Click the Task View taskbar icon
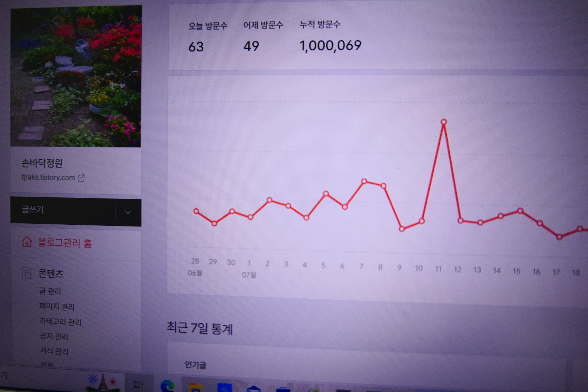Viewport: 588px width, 392px height. 138,385
